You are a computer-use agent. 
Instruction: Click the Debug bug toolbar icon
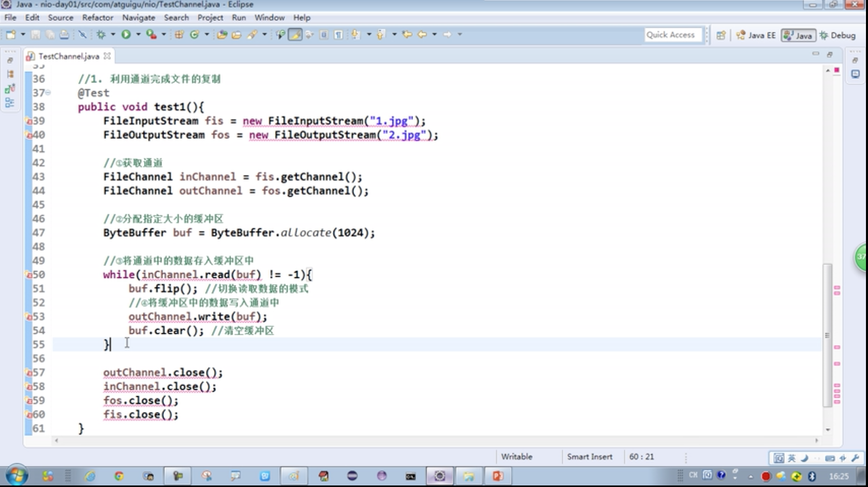click(x=101, y=34)
